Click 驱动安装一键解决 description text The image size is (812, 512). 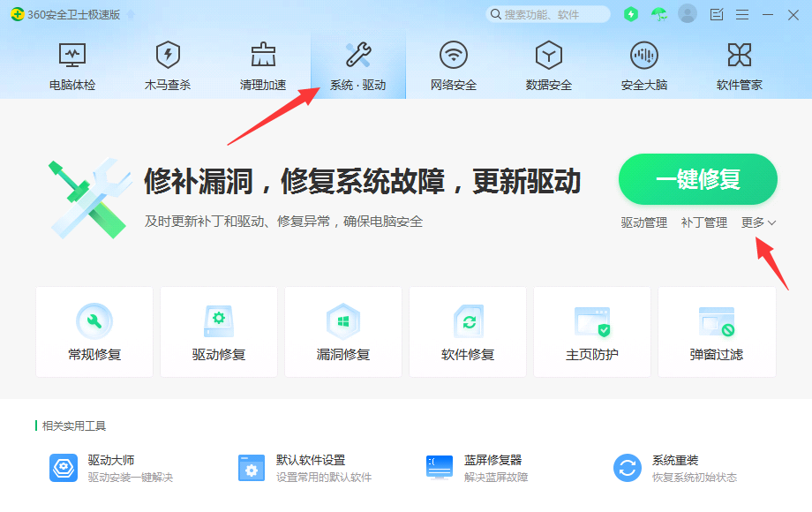pos(131,478)
